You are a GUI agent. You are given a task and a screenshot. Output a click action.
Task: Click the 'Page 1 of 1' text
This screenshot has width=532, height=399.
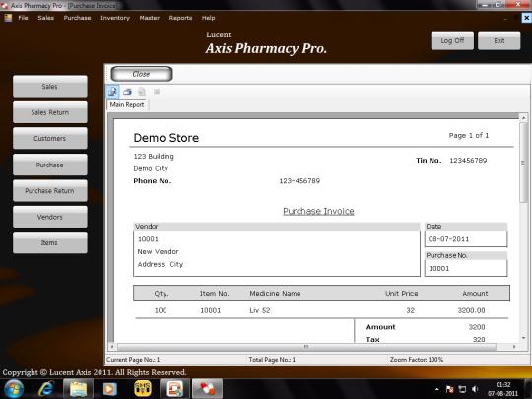click(x=469, y=135)
